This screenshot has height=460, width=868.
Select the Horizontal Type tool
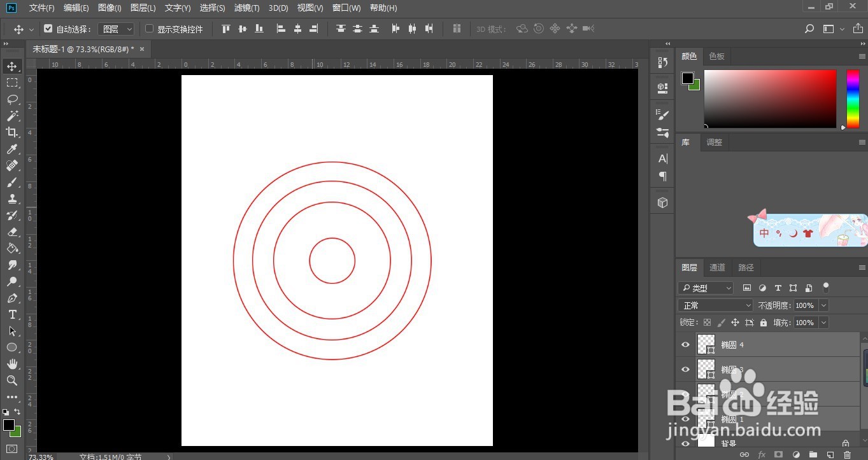pyautogui.click(x=12, y=314)
